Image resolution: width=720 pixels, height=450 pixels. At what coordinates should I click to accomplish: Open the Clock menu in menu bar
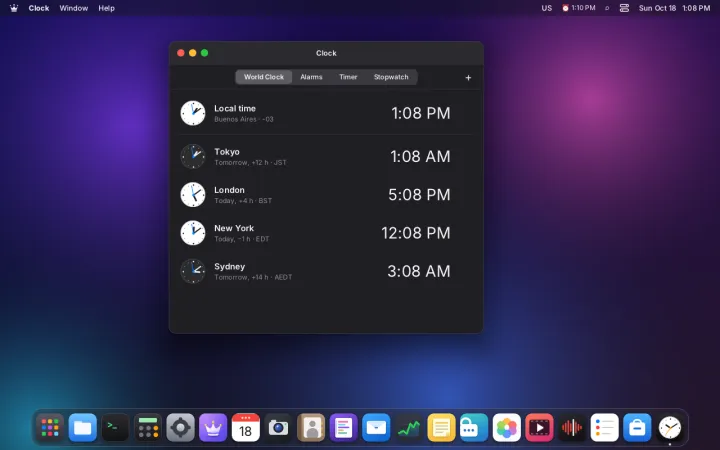pos(39,8)
